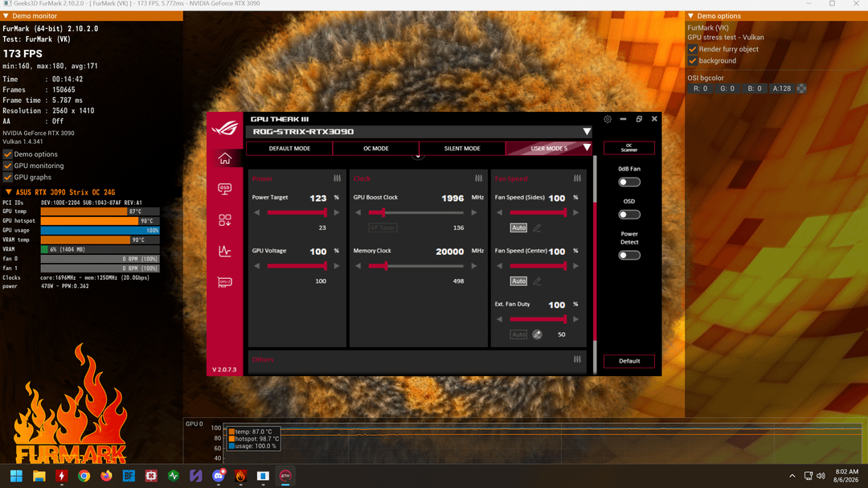Open the utility downloads sidebar icon
Screen dimensions: 868x488
(x=225, y=220)
